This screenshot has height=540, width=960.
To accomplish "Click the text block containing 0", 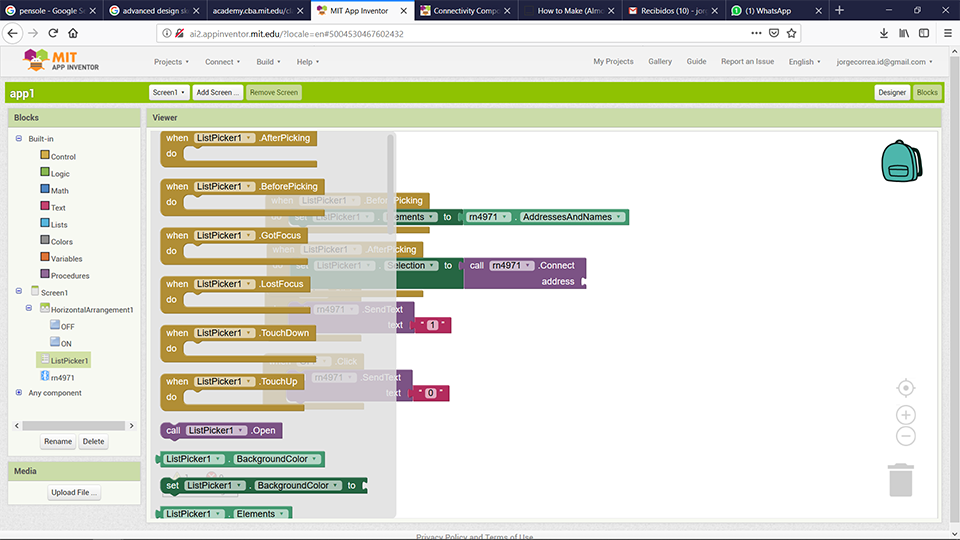I will [x=430, y=393].
